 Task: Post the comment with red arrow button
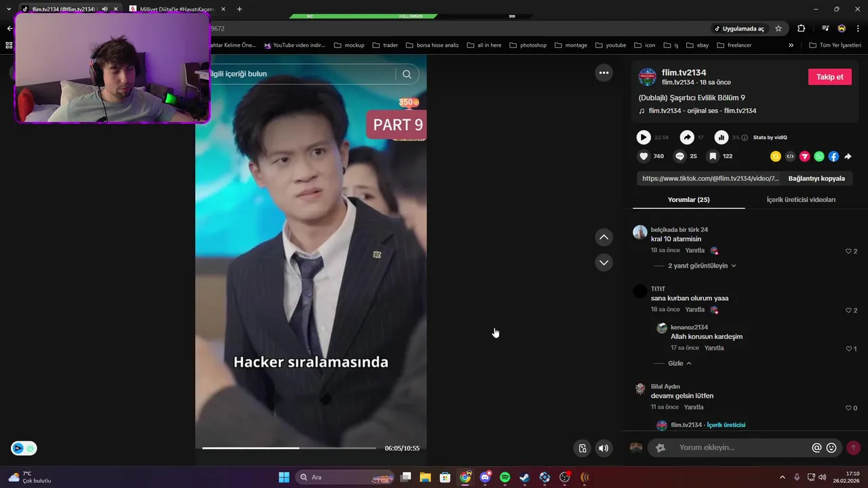[x=853, y=448]
